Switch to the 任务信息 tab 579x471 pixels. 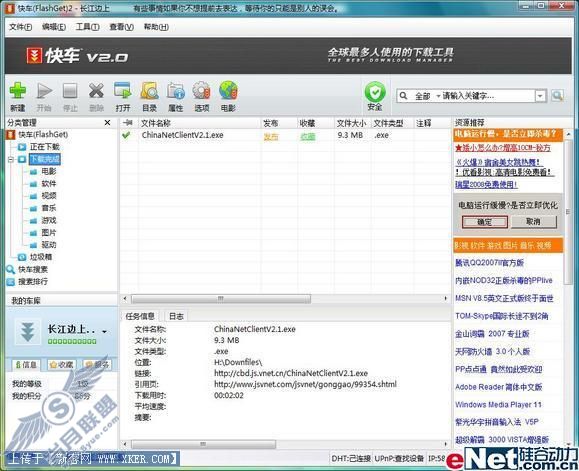coord(140,316)
